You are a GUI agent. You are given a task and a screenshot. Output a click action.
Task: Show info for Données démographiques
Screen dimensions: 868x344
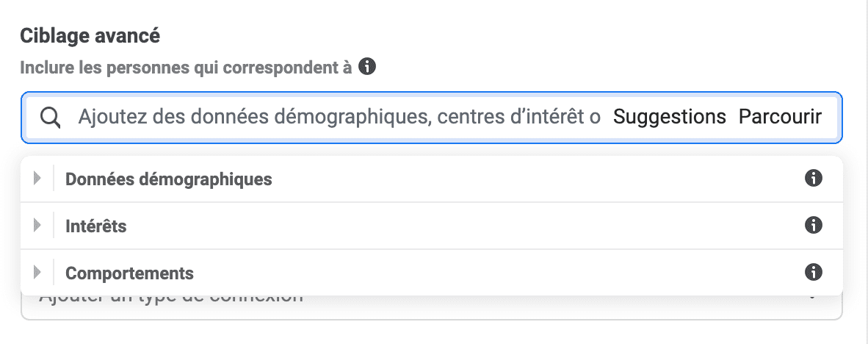click(x=813, y=179)
